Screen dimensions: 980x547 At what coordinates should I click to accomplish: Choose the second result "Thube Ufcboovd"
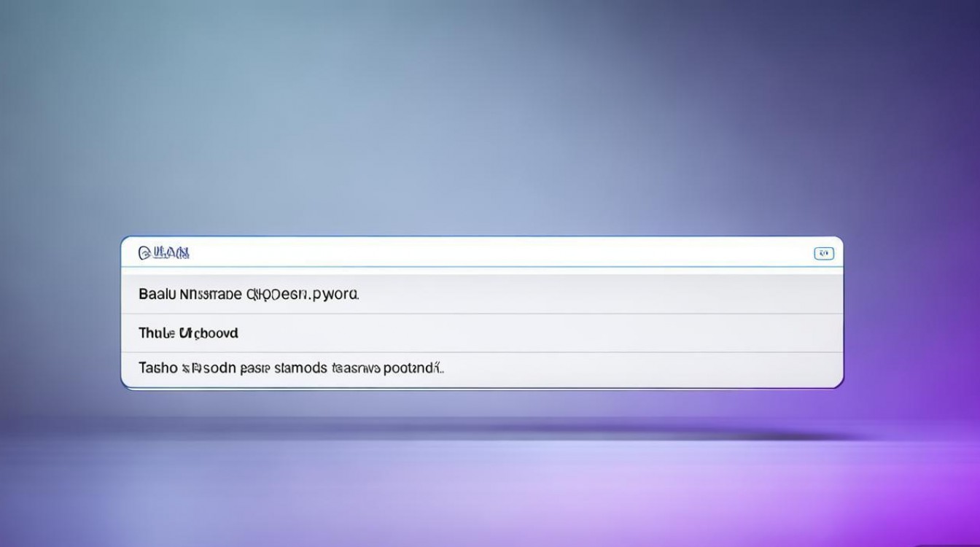(188, 333)
